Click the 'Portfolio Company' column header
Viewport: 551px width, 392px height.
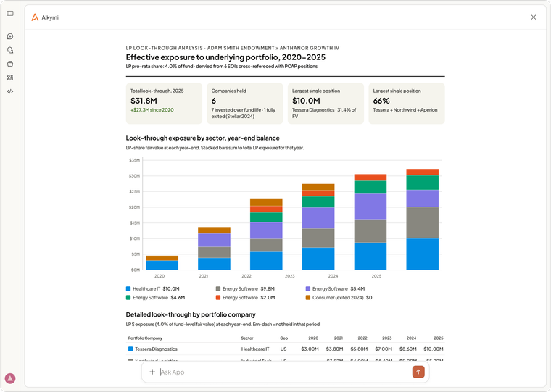pos(145,338)
